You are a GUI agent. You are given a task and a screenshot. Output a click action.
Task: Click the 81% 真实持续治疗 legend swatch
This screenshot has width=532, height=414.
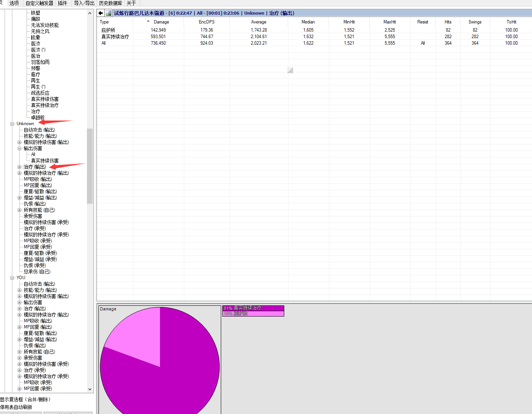253,308
